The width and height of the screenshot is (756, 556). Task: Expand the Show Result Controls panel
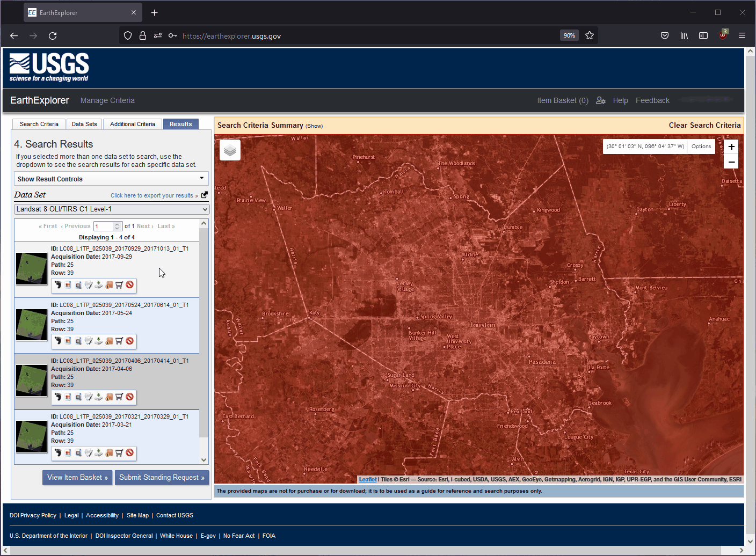111,179
